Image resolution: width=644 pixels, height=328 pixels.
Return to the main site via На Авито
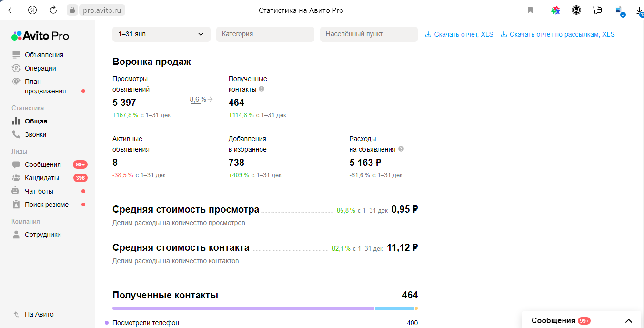pos(39,314)
